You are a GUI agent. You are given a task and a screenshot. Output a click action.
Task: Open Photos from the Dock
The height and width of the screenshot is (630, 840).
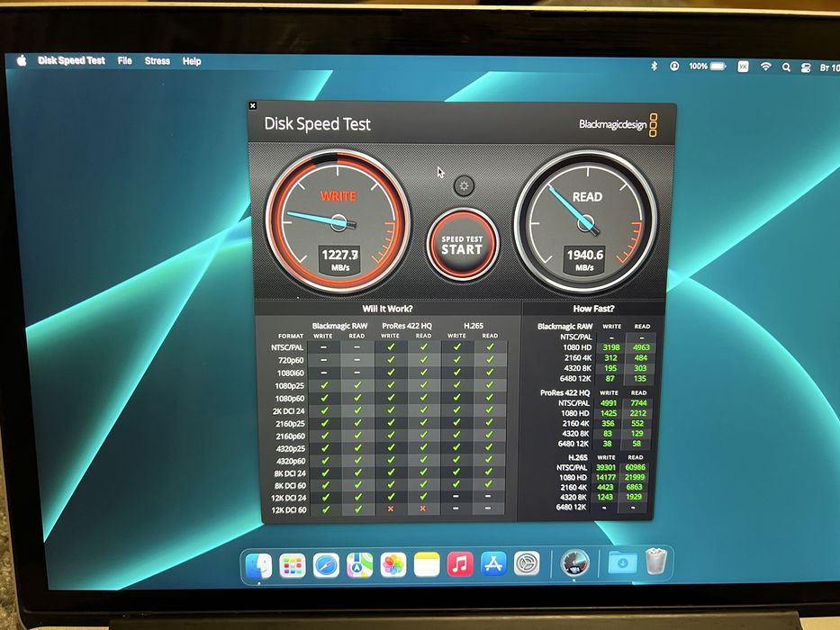[x=393, y=565]
